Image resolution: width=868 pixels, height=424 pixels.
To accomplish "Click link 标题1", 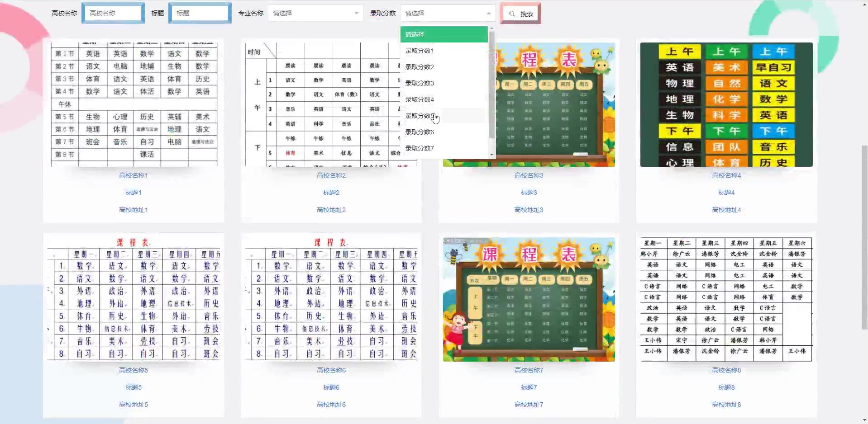I will pos(134,193).
